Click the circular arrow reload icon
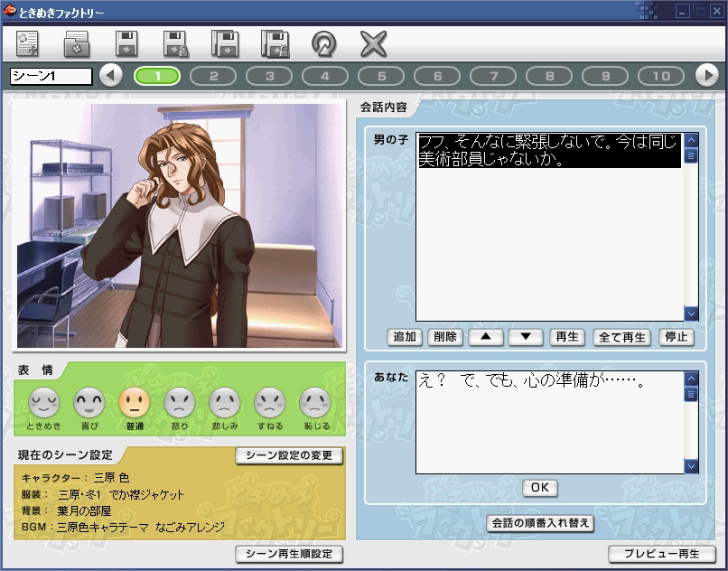Image resolution: width=728 pixels, height=571 pixels. (323, 44)
